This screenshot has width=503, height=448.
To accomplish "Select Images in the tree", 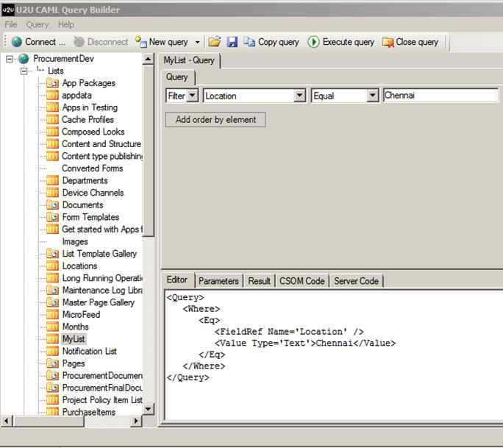I will pyautogui.click(x=75, y=241).
